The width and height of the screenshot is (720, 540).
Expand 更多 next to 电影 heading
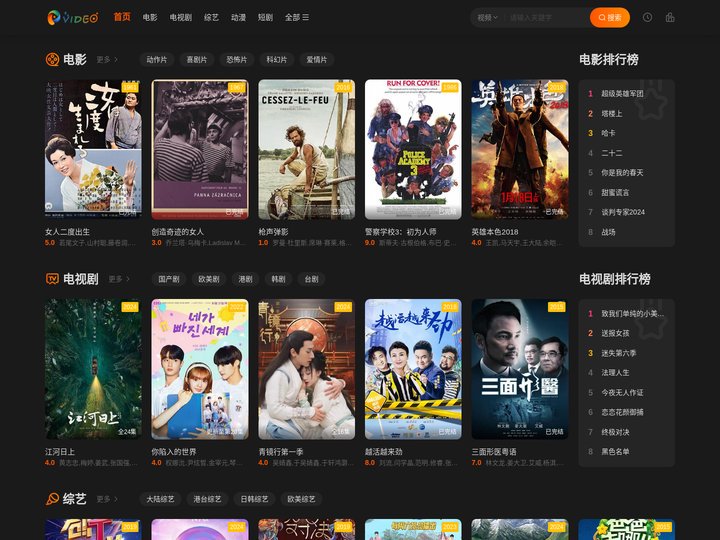point(107,60)
